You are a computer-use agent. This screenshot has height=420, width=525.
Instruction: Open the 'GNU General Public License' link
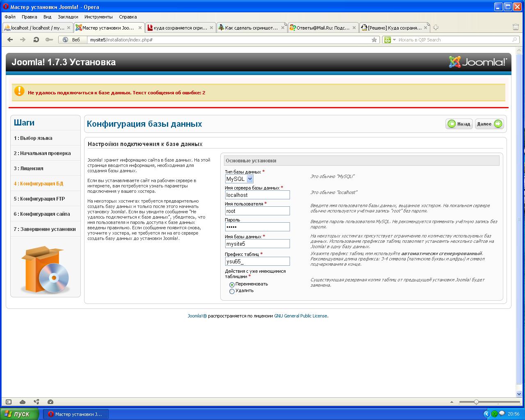click(x=301, y=316)
